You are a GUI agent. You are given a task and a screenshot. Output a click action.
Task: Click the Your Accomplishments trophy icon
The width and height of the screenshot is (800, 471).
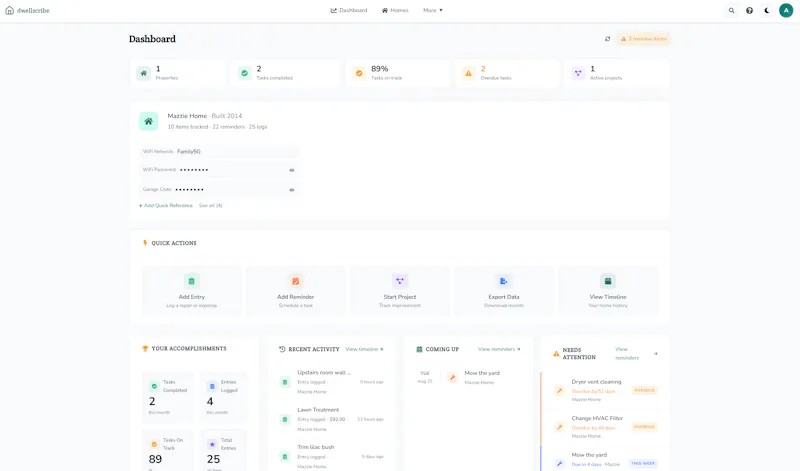(145, 349)
